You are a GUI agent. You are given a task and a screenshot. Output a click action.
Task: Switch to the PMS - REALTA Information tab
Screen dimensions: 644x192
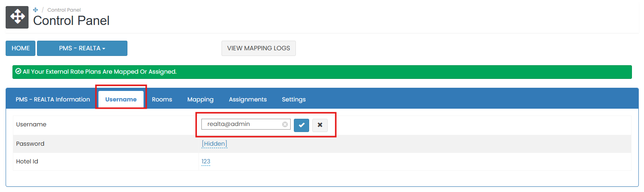tap(53, 99)
